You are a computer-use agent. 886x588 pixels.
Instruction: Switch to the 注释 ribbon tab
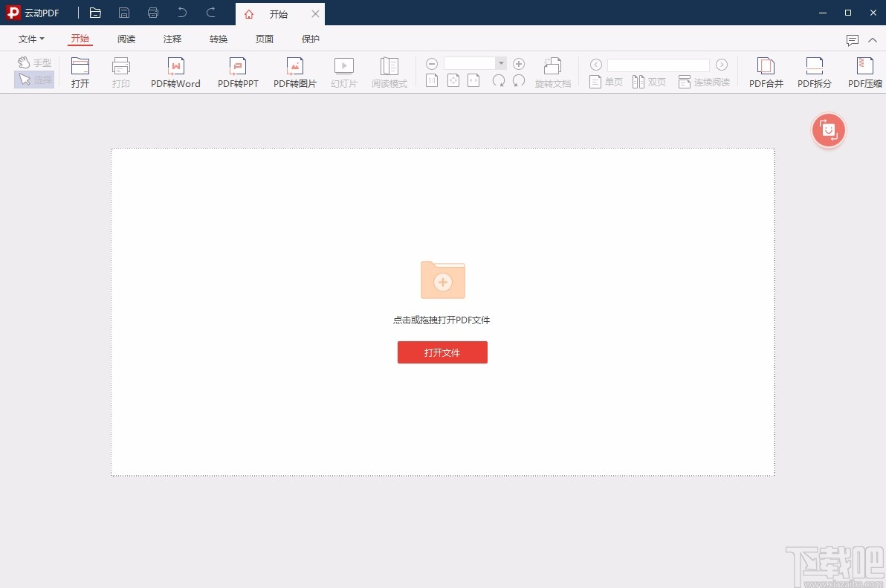pyautogui.click(x=172, y=39)
